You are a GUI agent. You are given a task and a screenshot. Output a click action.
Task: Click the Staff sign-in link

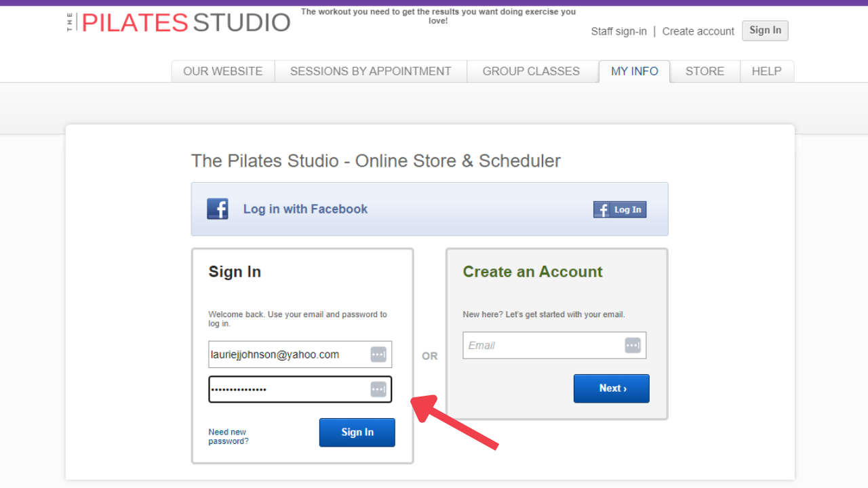tap(618, 31)
